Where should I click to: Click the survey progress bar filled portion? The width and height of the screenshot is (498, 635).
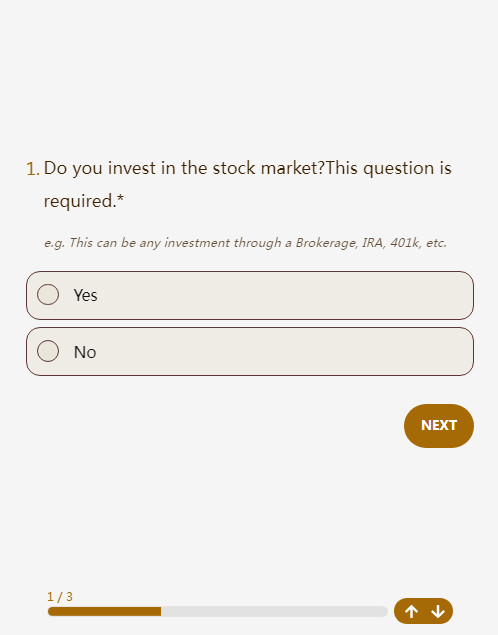click(104, 612)
